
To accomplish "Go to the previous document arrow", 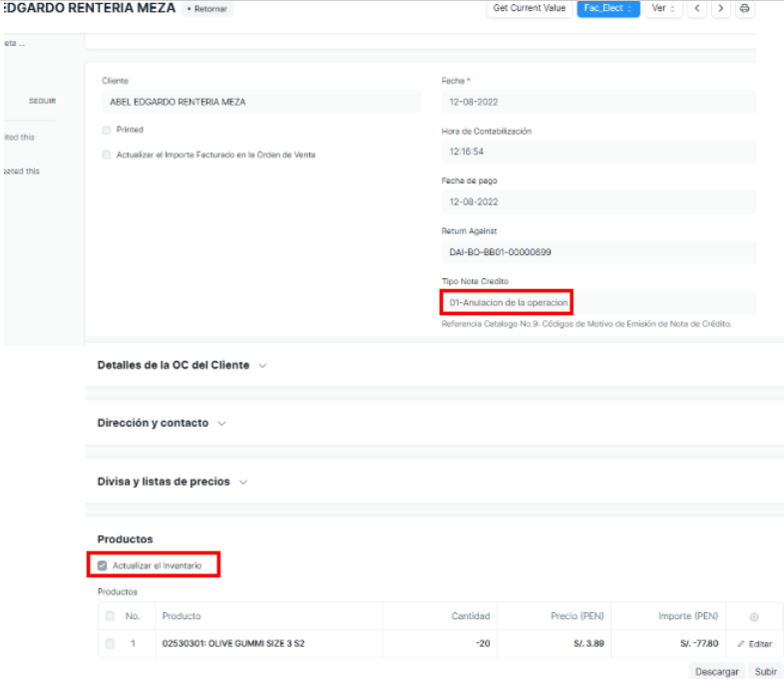I will coord(699,9).
